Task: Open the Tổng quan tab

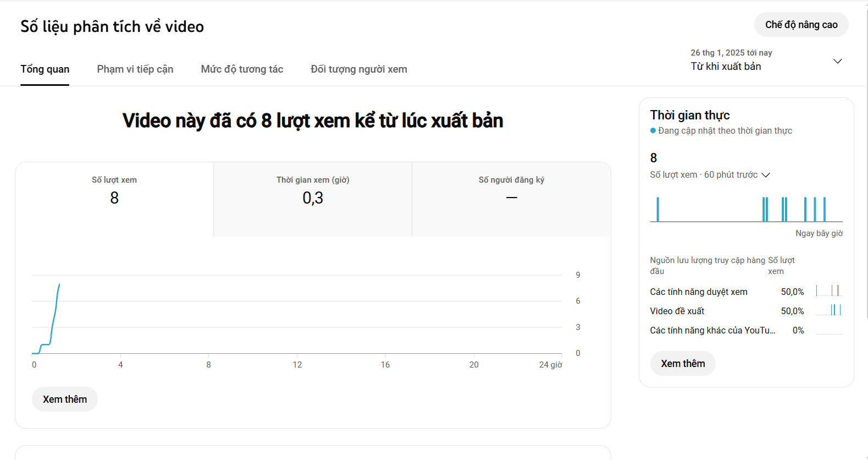Action: point(45,69)
